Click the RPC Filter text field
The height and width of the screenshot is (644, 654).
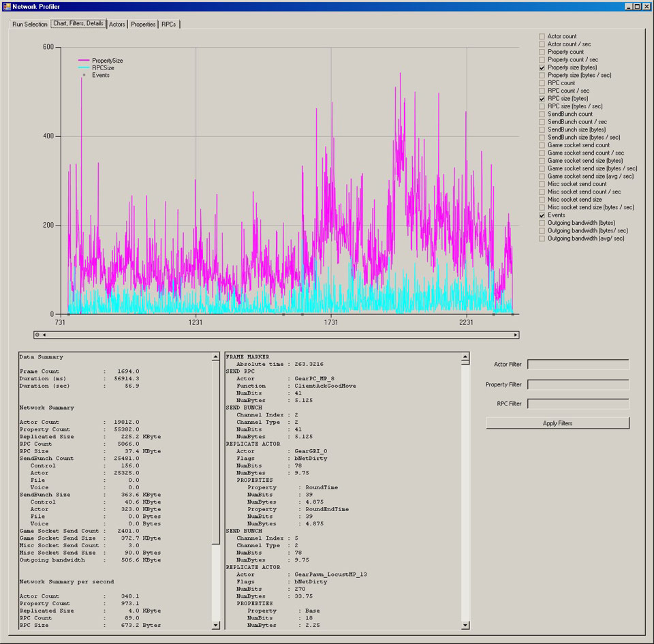pos(578,404)
